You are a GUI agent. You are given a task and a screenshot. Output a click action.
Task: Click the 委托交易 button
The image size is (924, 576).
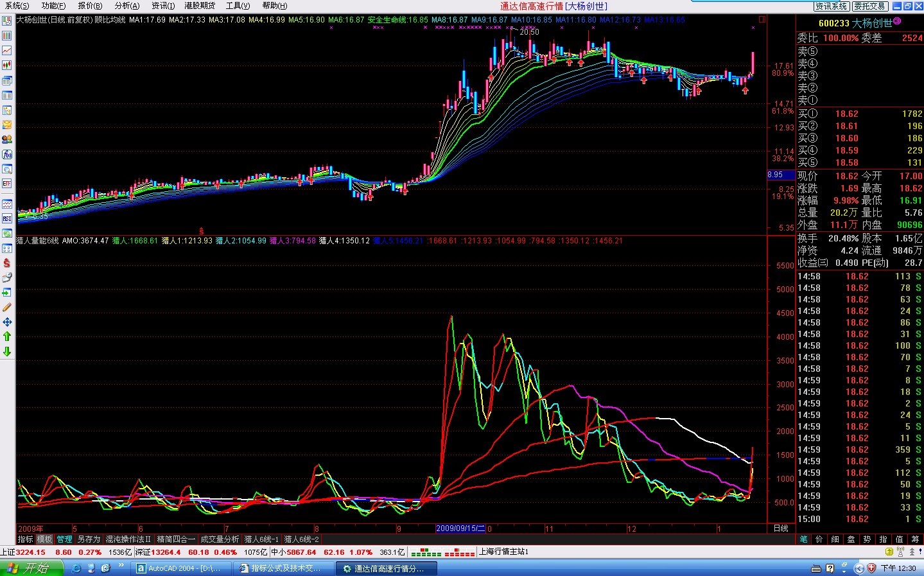click(870, 6)
